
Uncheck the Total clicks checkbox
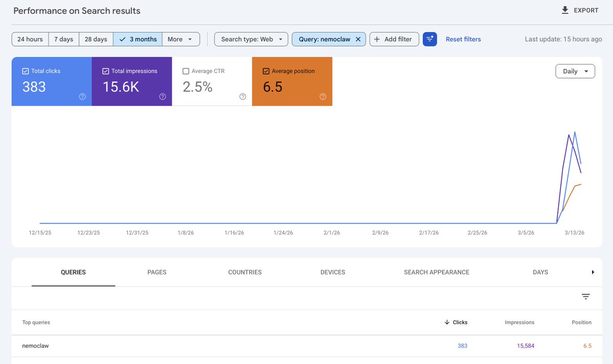pos(26,71)
